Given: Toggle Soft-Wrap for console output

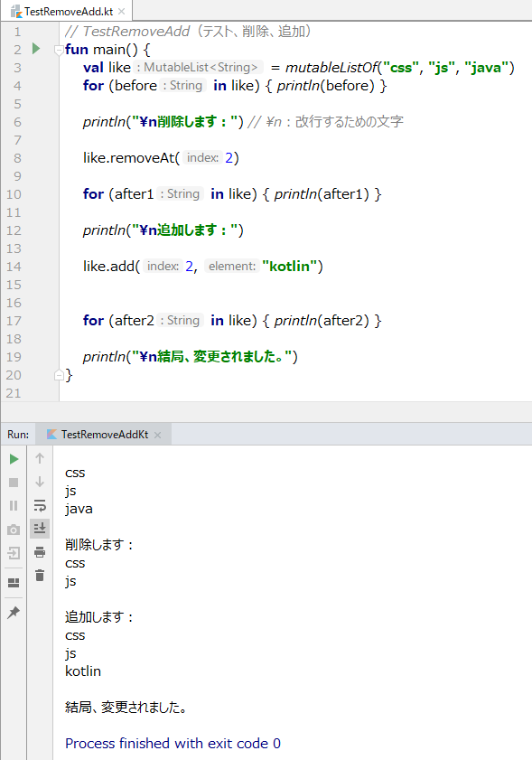Looking at the screenshot, I should [40, 505].
